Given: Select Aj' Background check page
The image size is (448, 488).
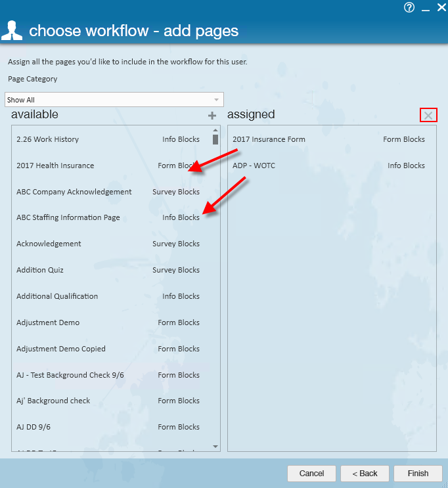Looking at the screenshot, I should 108,401.
